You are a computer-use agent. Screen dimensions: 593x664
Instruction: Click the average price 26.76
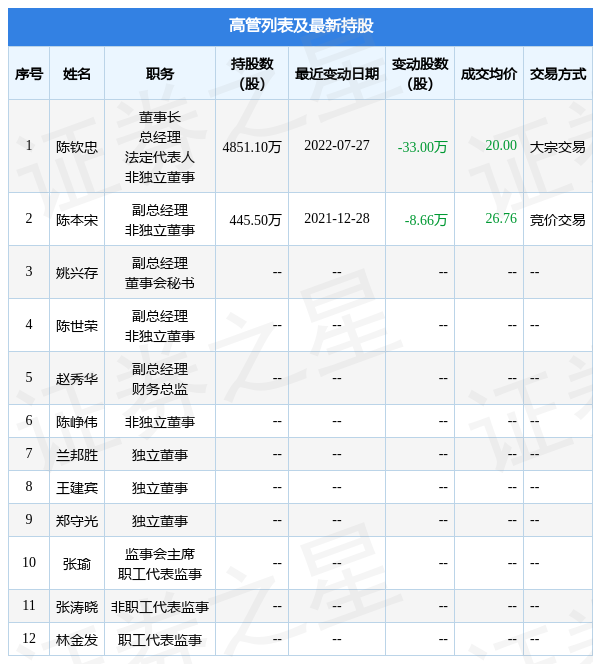click(501, 218)
